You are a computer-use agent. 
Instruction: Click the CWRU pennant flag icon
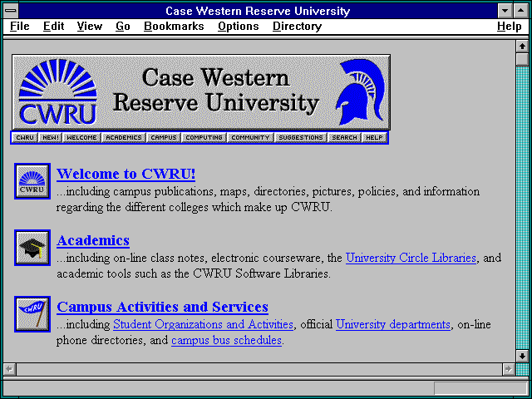click(32, 314)
